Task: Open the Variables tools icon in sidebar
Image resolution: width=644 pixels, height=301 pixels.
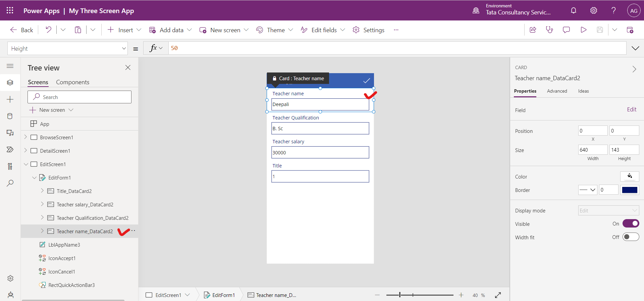Action: click(x=10, y=166)
